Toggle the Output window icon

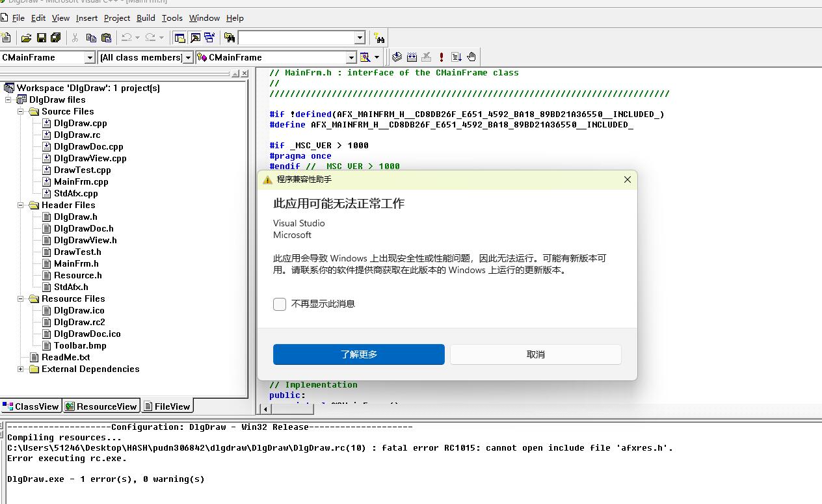click(194, 38)
